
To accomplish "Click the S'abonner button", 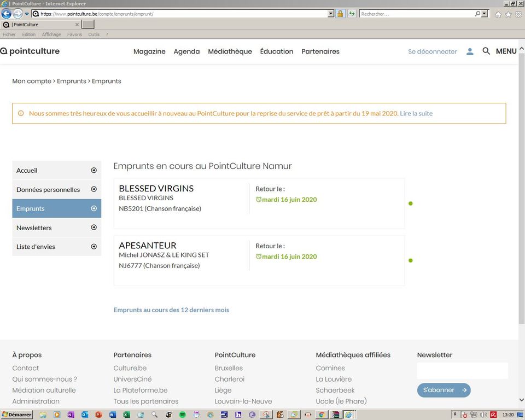I will point(444,390).
